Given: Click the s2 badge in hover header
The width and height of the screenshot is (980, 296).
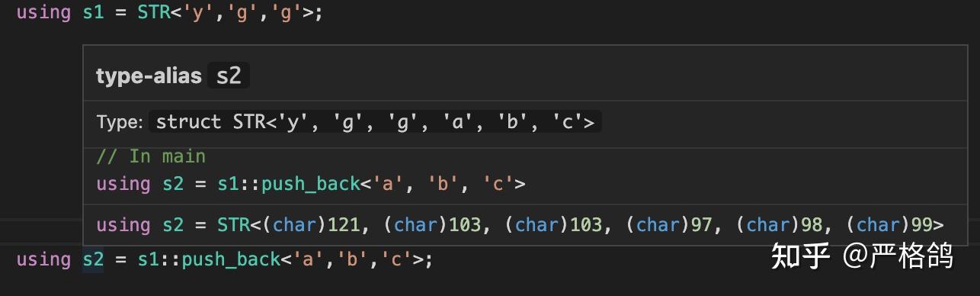Looking at the screenshot, I should [229, 76].
